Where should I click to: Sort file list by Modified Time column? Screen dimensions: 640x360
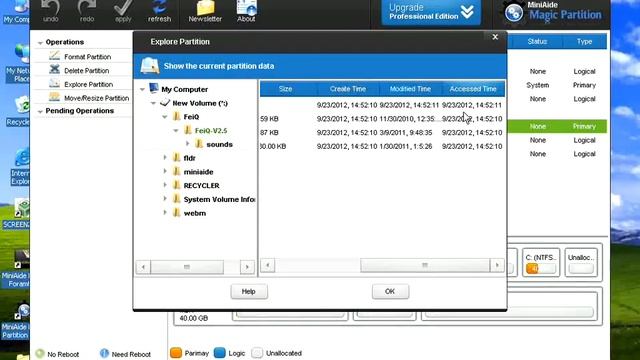pos(410,89)
